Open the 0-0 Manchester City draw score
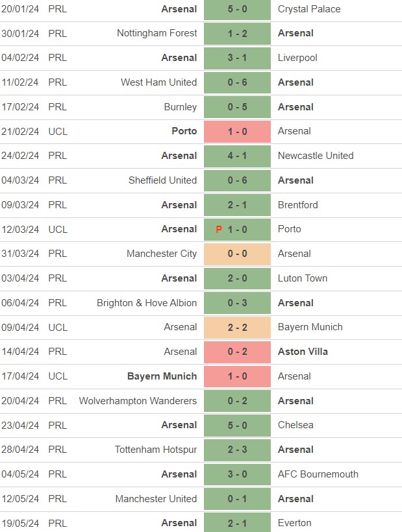This screenshot has width=402, height=532. point(237,254)
